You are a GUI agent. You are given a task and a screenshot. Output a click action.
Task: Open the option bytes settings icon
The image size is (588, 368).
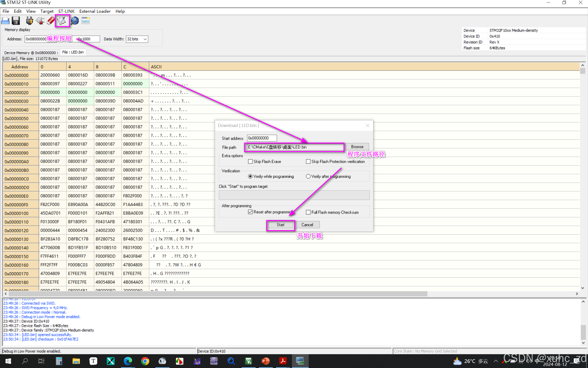[75, 21]
